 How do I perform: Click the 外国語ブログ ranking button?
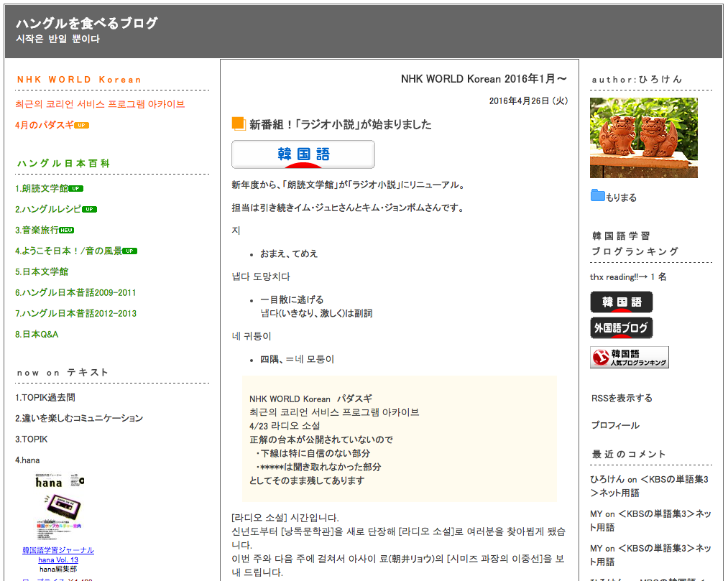tap(621, 328)
